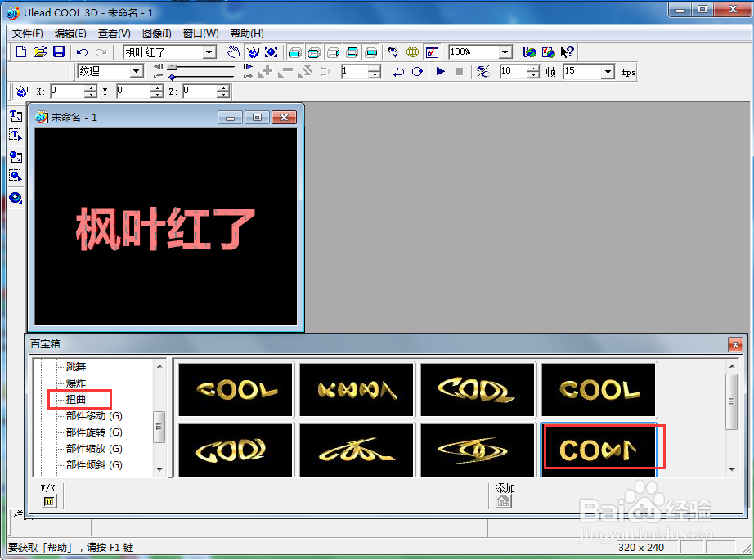Toggle the front bevel face icon
This screenshot has height=560, width=754.
click(314, 52)
